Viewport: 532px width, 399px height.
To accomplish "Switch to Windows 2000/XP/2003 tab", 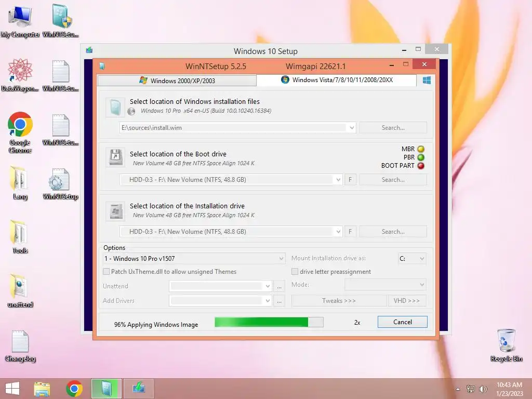I will 177,81.
